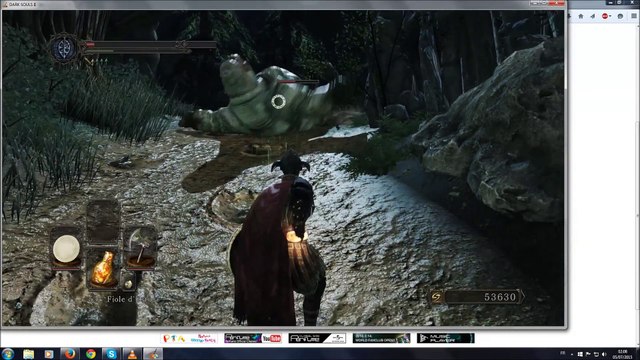Click the volume icon in system tray

604,354
